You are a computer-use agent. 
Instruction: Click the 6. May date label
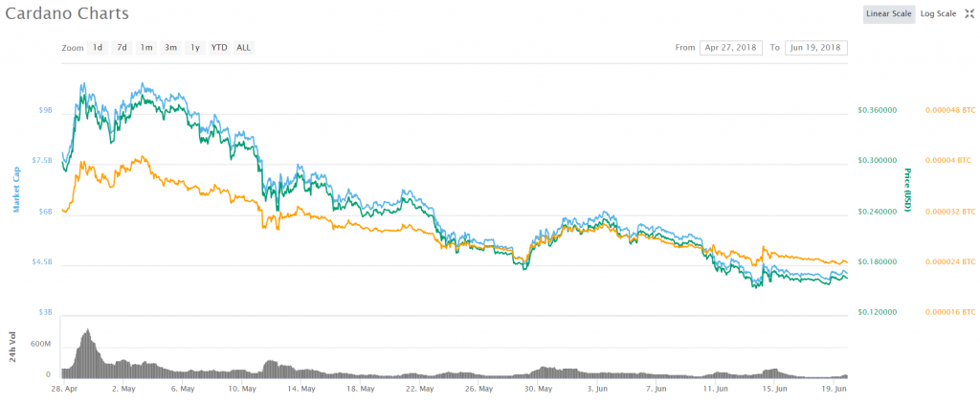[x=182, y=389]
